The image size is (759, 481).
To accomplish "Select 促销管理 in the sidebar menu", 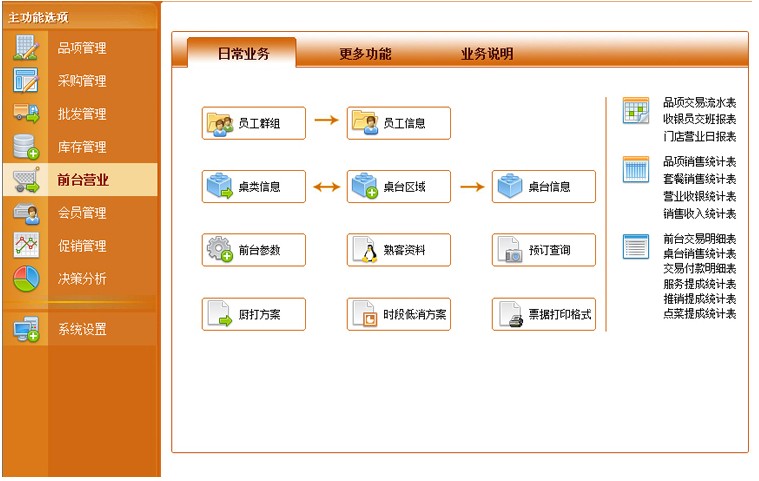I will [80, 245].
